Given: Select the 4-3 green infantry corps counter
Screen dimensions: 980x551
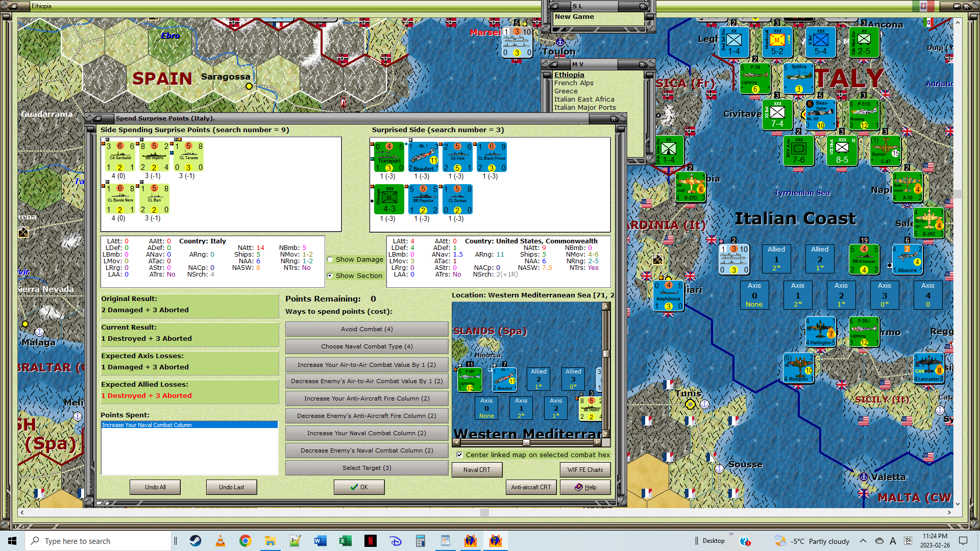Looking at the screenshot, I should 389,199.
